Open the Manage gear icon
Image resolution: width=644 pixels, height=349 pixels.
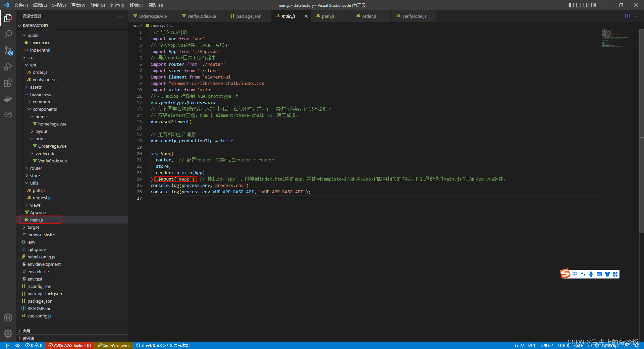pos(8,334)
